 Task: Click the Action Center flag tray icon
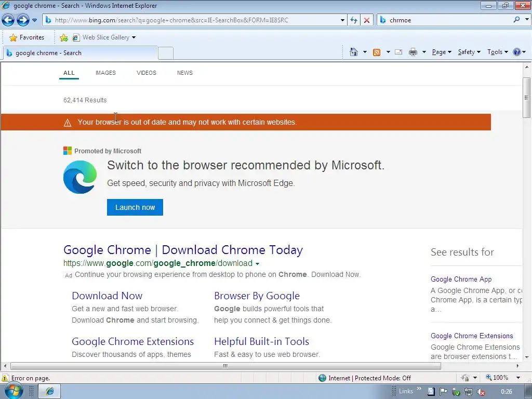click(x=443, y=392)
